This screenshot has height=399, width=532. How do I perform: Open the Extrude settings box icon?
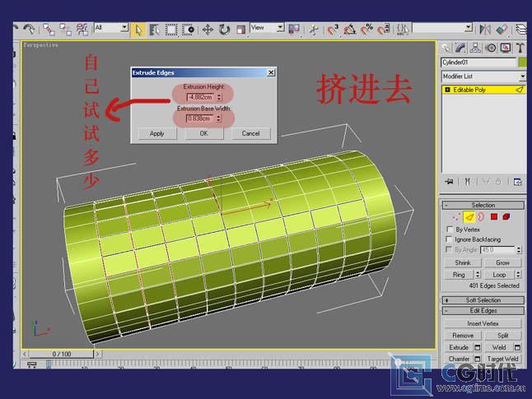478,347
